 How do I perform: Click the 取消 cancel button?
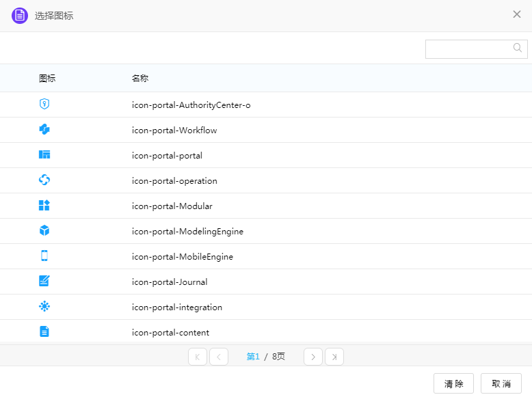(x=501, y=384)
